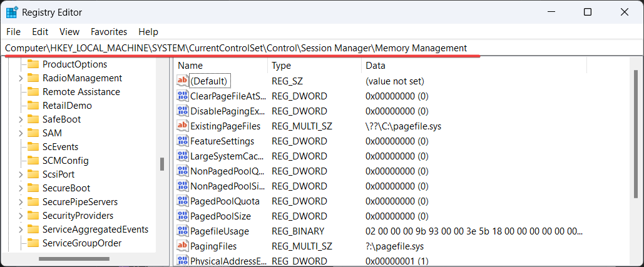Expand the SecureBoot key
644x267 pixels.
(x=21, y=188)
